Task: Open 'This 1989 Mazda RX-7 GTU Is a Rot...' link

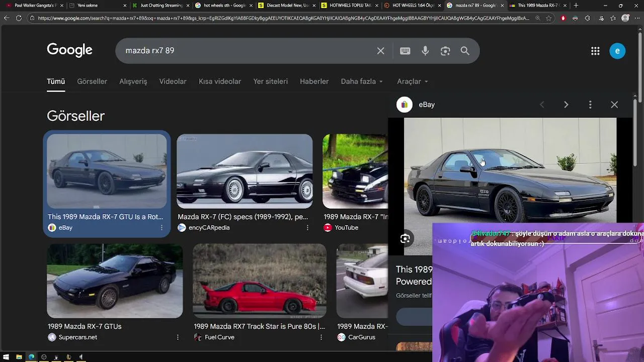Action: click(x=105, y=217)
